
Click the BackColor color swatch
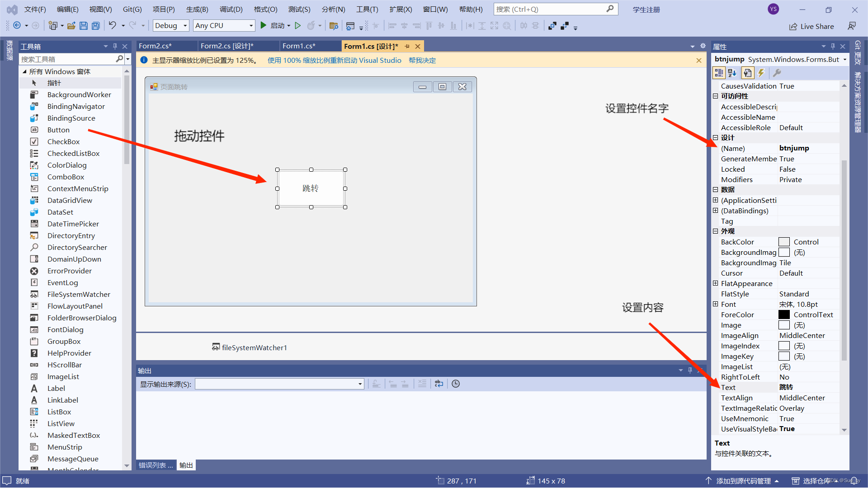pos(784,242)
